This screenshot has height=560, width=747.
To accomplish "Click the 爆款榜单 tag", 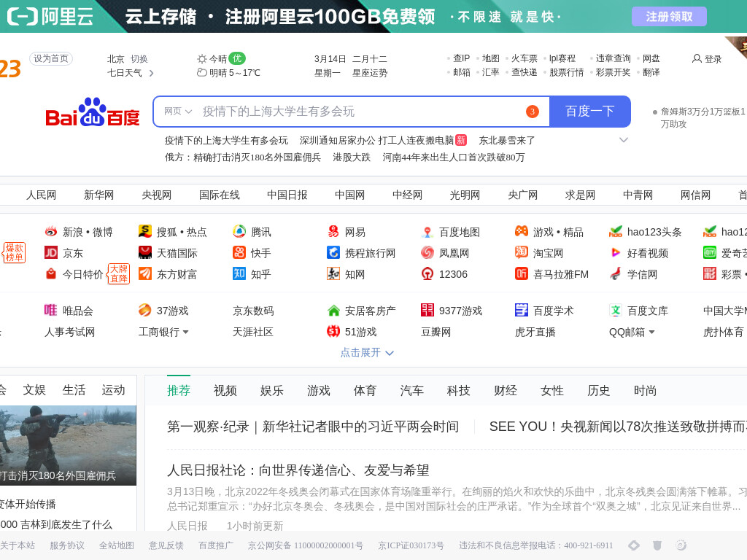I will 15,252.
